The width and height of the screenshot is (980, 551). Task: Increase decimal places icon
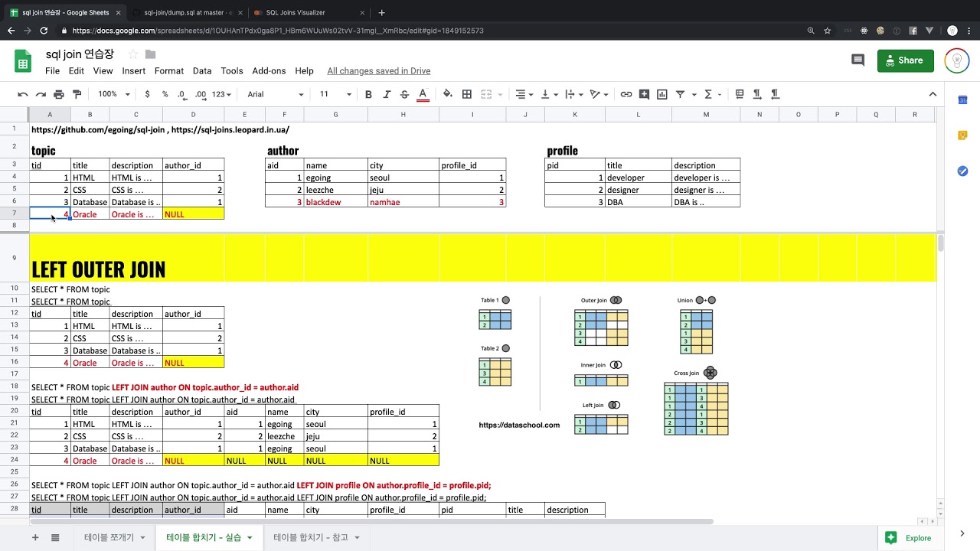201,94
